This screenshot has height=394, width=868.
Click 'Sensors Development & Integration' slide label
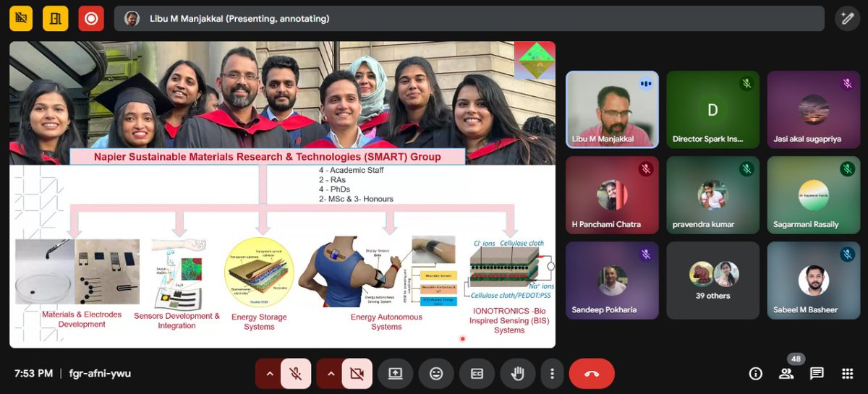coord(176,320)
